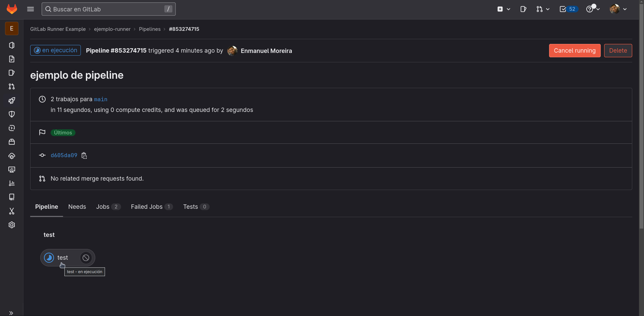Open Snippets scissors icon in sidebar
The width and height of the screenshot is (644, 316).
12,211
